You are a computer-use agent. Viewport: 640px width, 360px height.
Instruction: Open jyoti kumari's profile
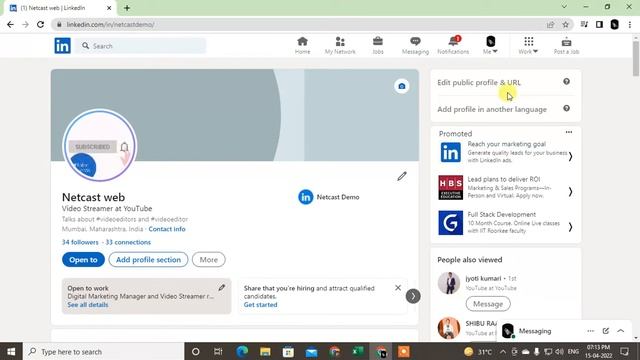(x=483, y=278)
